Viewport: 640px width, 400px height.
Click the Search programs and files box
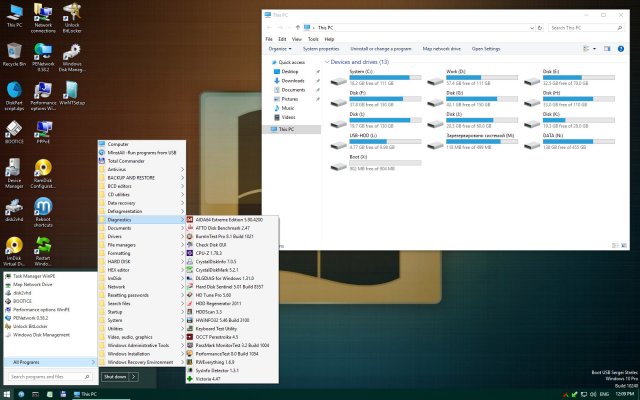[48, 376]
